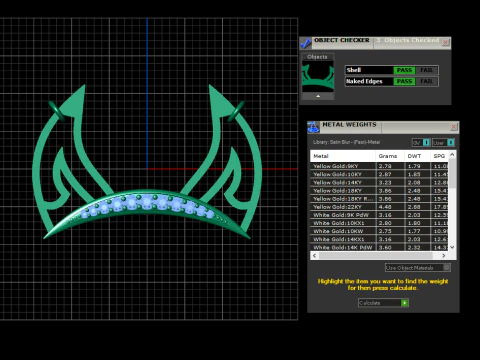Image resolution: width=480 pixels, height=360 pixels.
Task: Click the Metal Weights scale icon
Action: click(313, 127)
